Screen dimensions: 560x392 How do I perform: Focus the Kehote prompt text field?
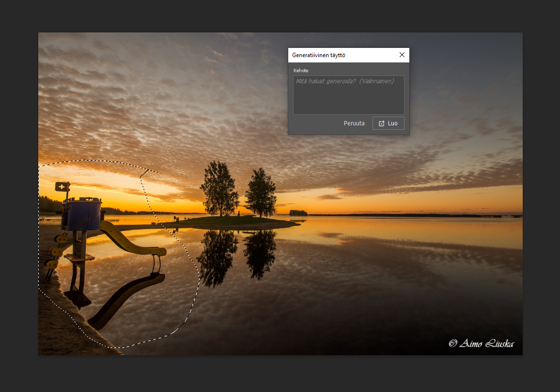[x=349, y=95]
